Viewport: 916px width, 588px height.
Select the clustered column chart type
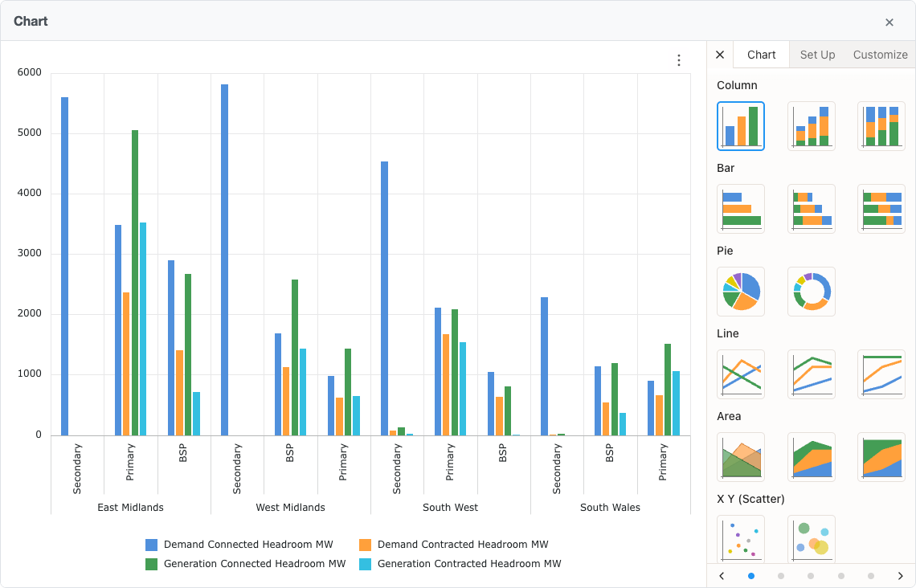tap(741, 126)
